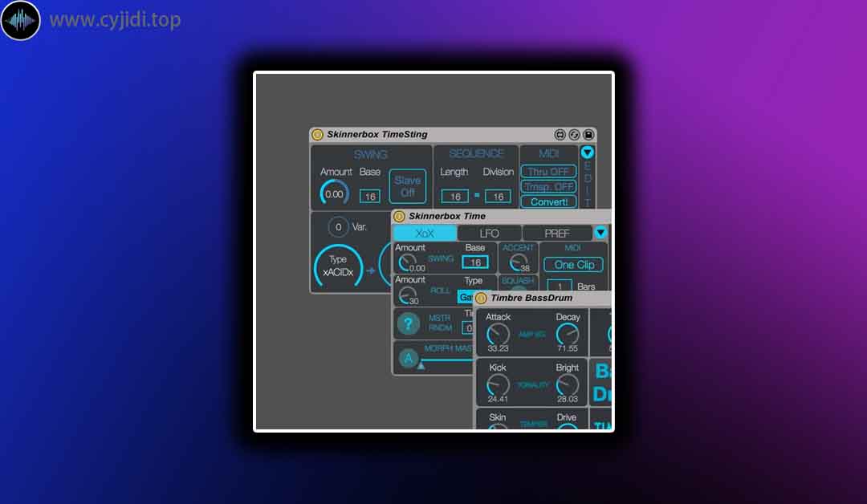The image size is (867, 504).
Task: Click the round A morph button
Action: (408, 358)
